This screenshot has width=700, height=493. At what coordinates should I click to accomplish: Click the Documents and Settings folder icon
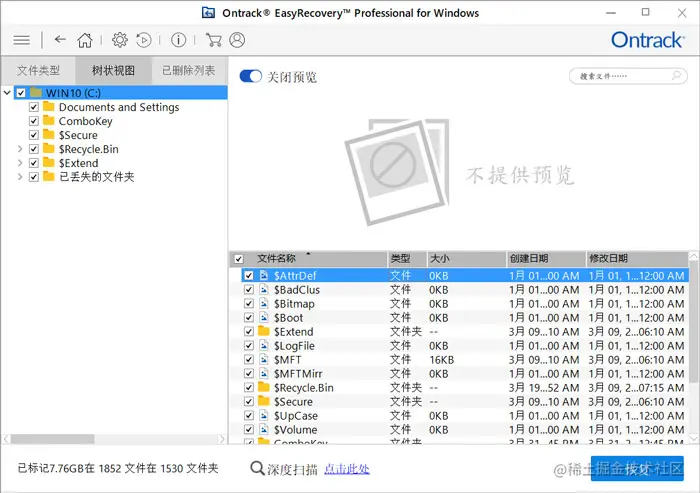(49, 107)
